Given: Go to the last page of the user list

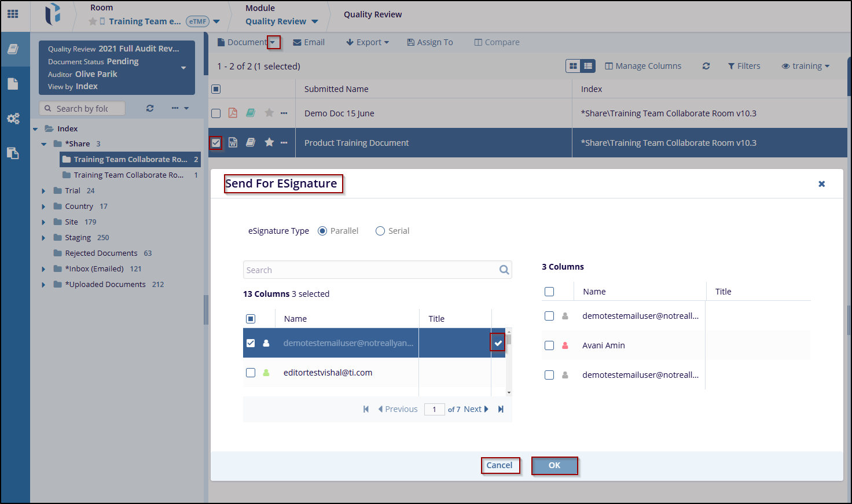Looking at the screenshot, I should click(x=501, y=409).
